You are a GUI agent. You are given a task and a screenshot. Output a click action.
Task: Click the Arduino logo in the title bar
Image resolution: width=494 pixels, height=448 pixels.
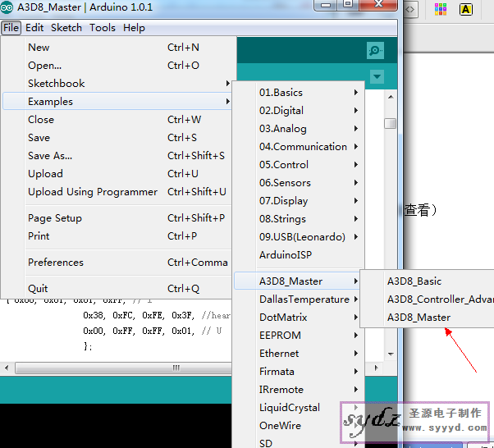coord(7,7)
